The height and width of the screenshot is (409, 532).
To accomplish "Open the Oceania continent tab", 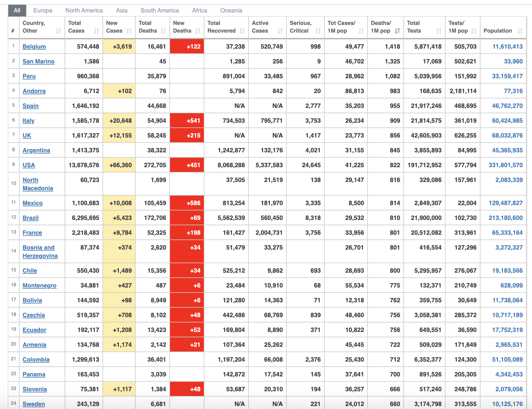I will tap(231, 10).
